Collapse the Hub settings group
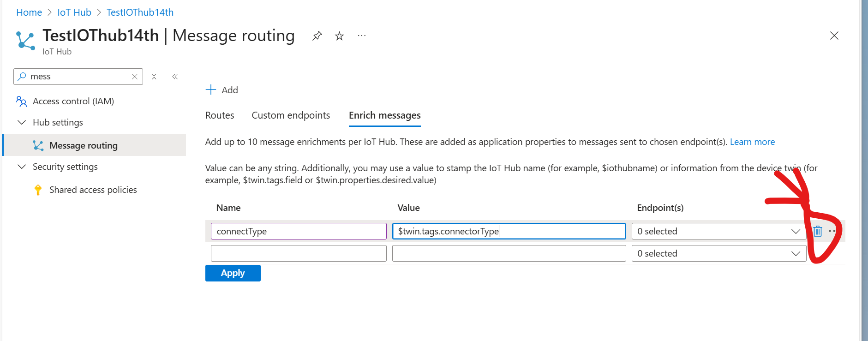 click(22, 122)
